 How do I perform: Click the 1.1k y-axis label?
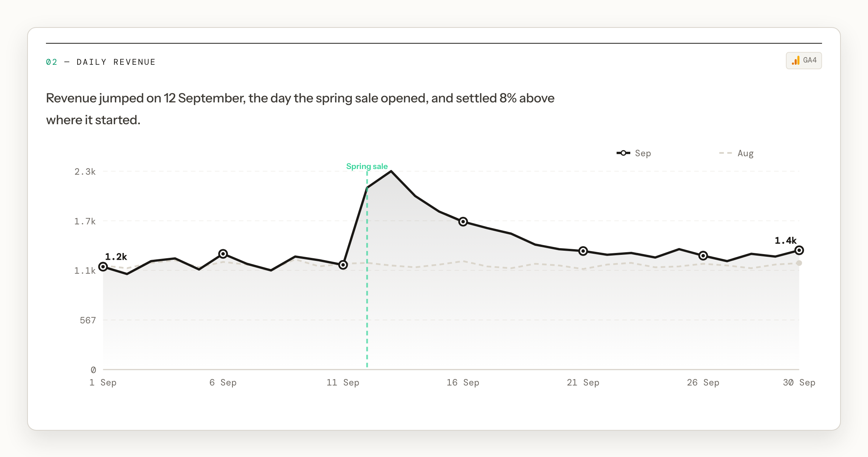coord(85,271)
